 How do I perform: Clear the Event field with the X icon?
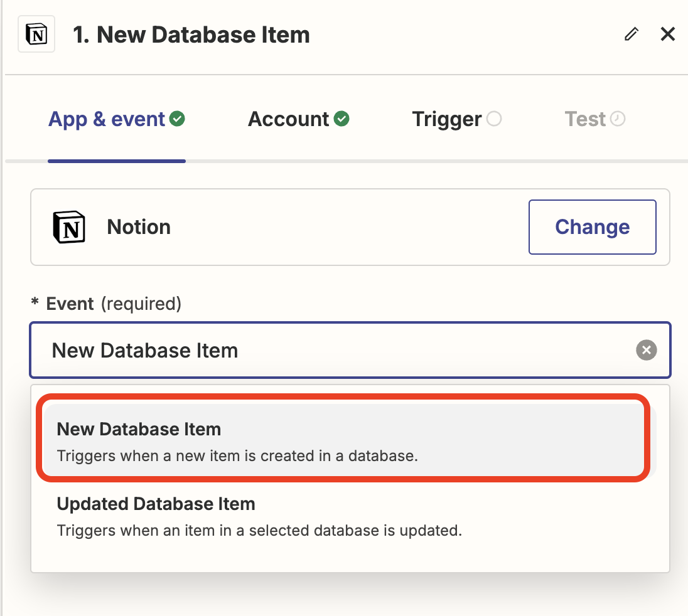tap(646, 350)
